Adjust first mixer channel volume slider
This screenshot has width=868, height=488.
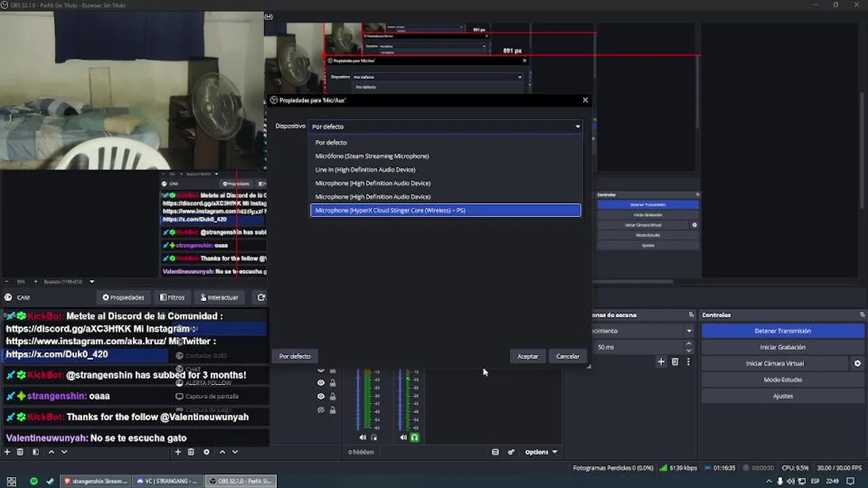point(359,400)
